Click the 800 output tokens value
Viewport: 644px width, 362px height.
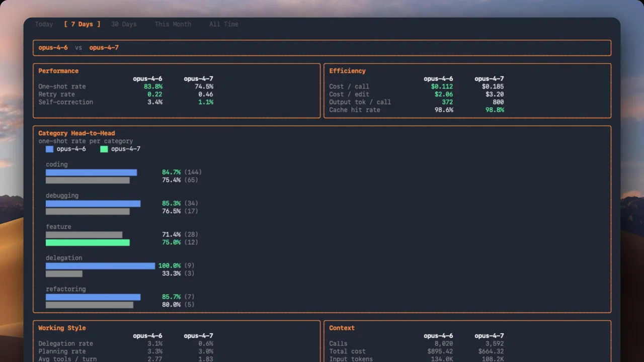click(x=498, y=102)
